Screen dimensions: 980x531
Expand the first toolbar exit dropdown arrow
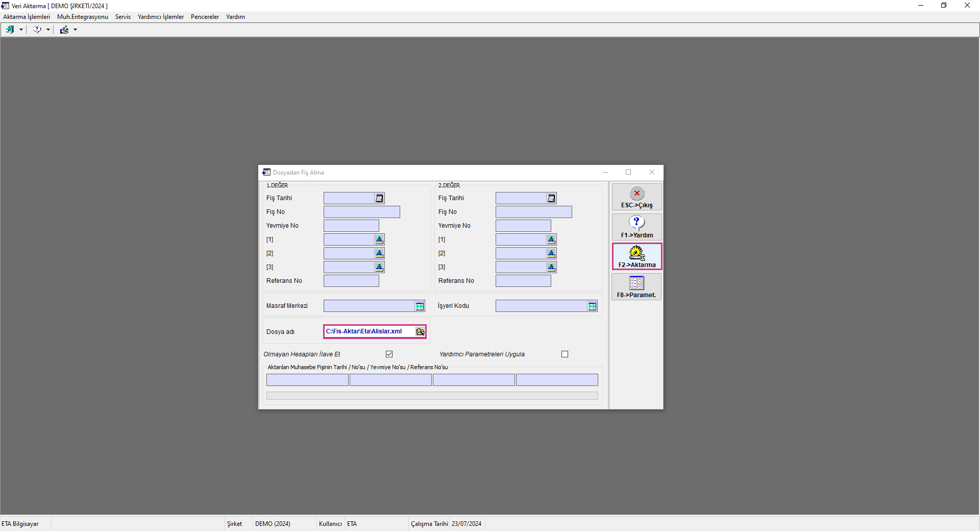pos(21,30)
